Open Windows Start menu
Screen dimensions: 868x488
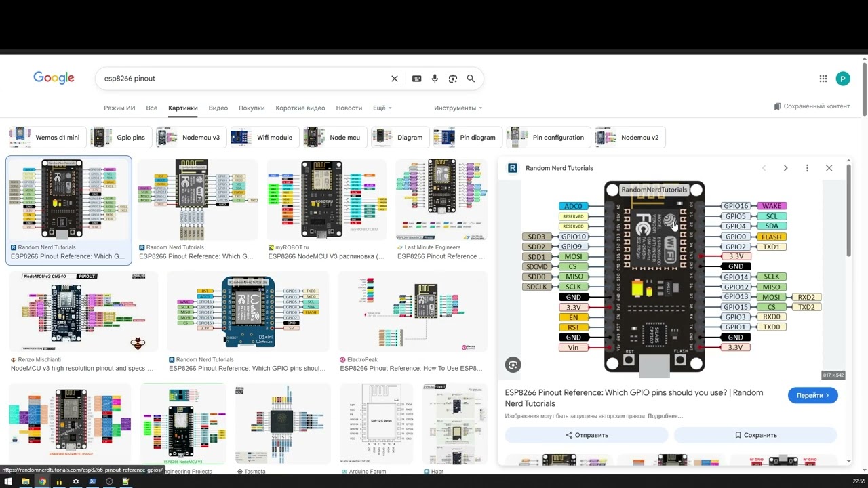8,481
